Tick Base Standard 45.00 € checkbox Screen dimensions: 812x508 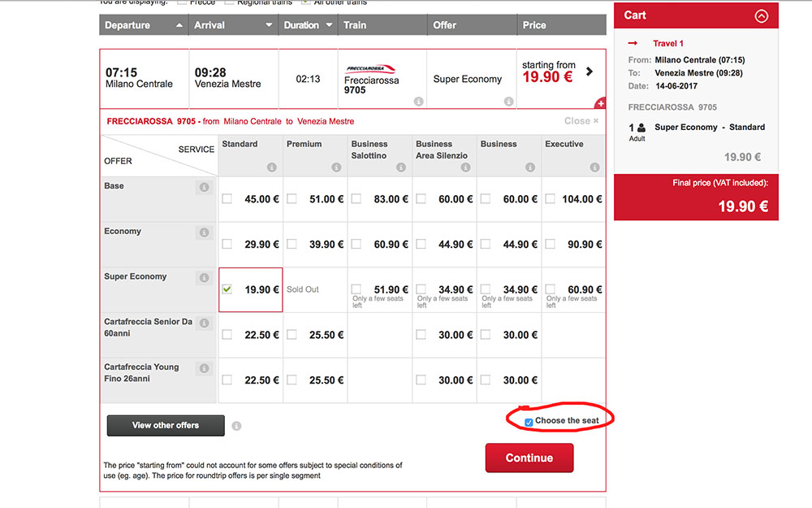[x=227, y=198]
